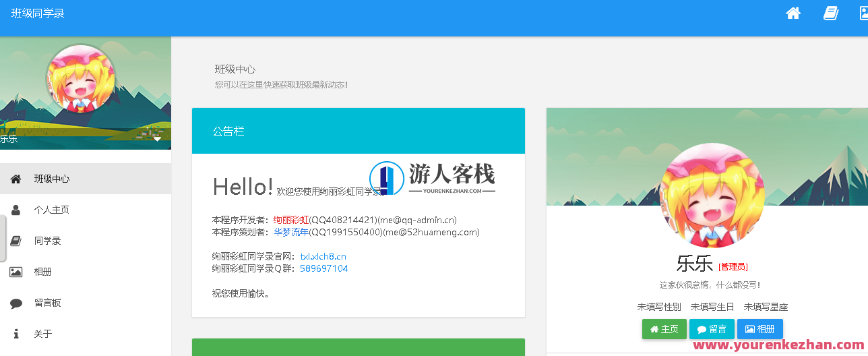868x356 pixels.
Task: Click the 班级同学录 site title
Action: [38, 13]
